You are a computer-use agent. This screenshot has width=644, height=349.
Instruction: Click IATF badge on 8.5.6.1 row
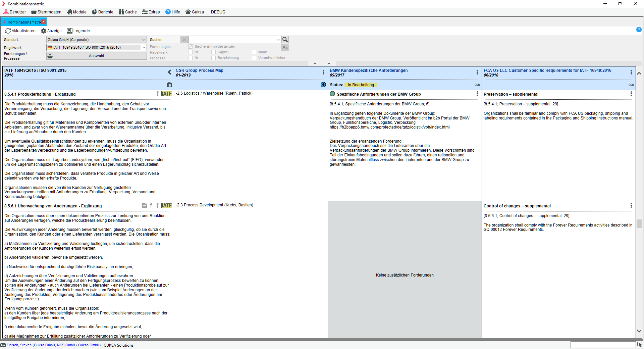[167, 205]
